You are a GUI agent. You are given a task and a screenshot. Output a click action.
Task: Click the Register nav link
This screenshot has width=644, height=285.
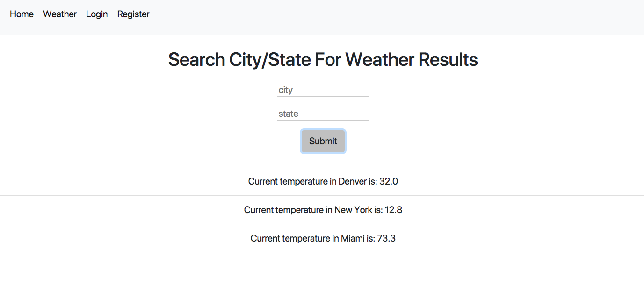(133, 14)
